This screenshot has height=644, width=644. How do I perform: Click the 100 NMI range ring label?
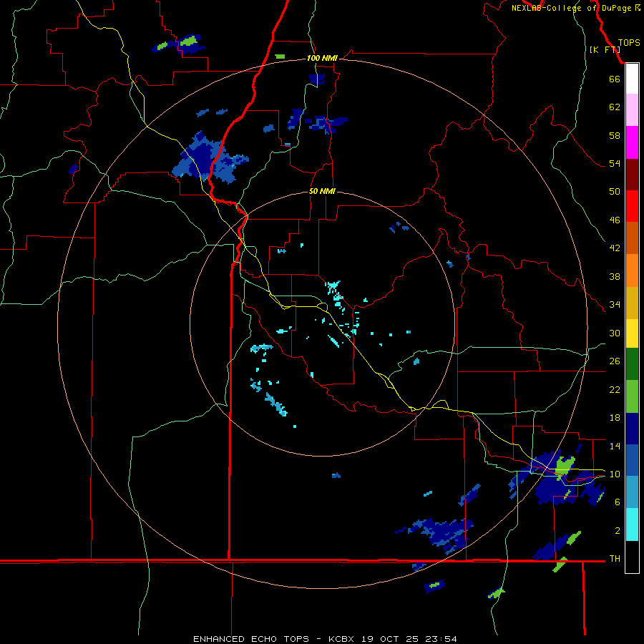point(322,58)
